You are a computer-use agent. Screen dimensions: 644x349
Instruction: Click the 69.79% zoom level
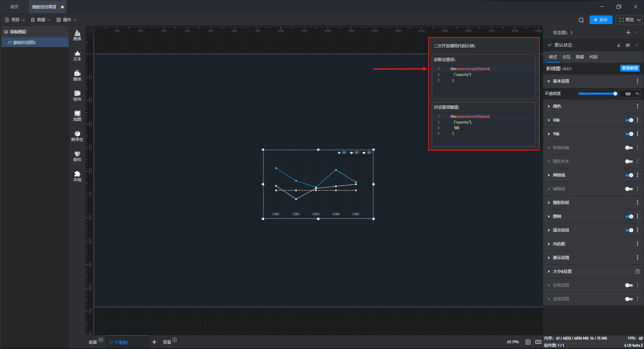coord(513,342)
